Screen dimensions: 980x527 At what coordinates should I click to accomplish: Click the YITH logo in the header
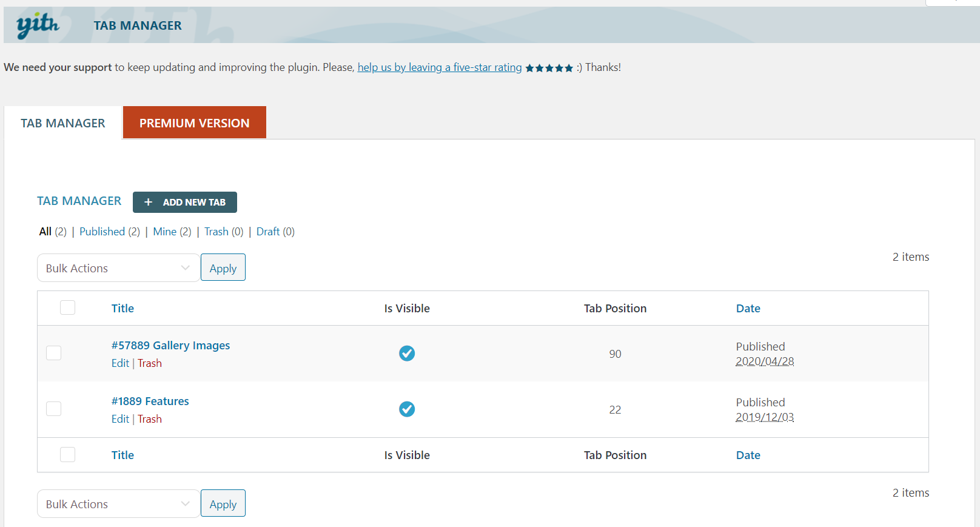(x=38, y=25)
